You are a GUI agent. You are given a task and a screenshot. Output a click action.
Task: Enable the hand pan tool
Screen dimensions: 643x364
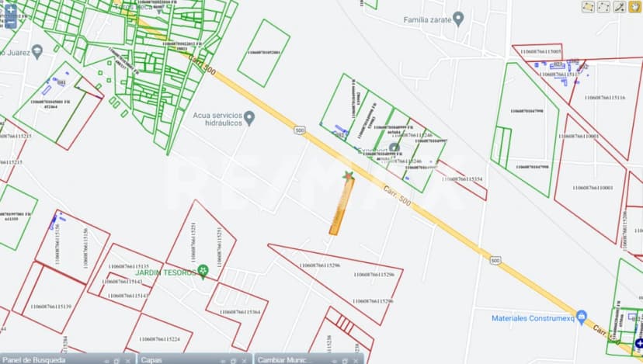click(x=634, y=7)
